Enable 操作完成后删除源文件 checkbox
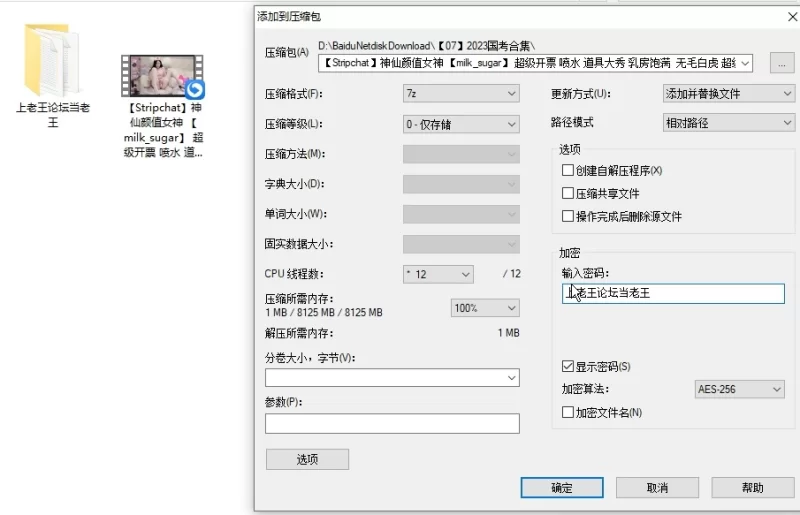 pos(567,216)
